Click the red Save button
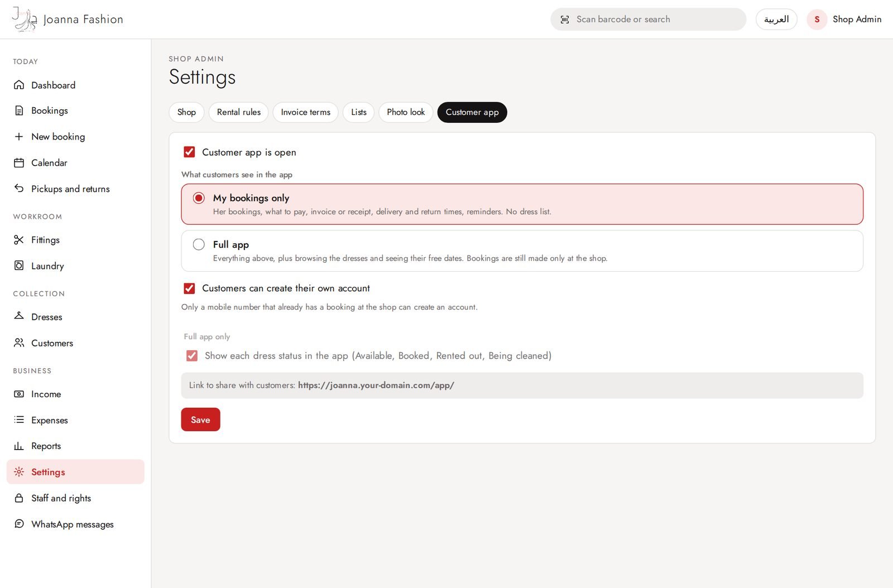This screenshot has width=893, height=588. click(x=200, y=420)
